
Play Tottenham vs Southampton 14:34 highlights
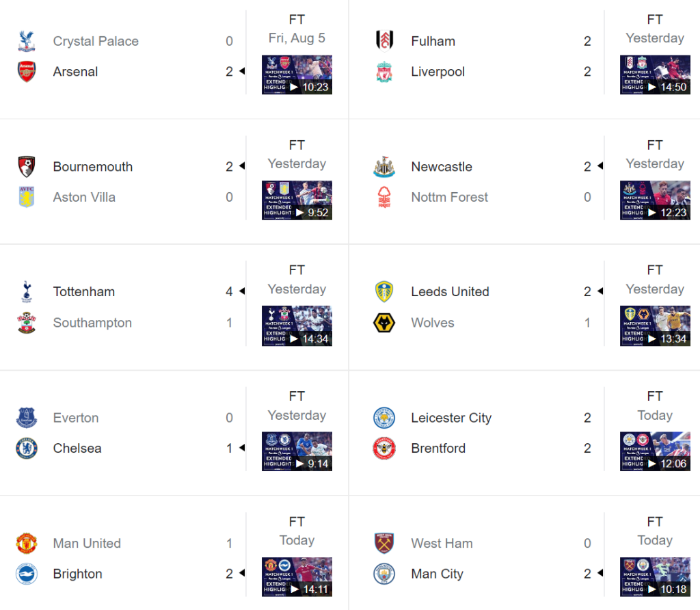(x=297, y=326)
